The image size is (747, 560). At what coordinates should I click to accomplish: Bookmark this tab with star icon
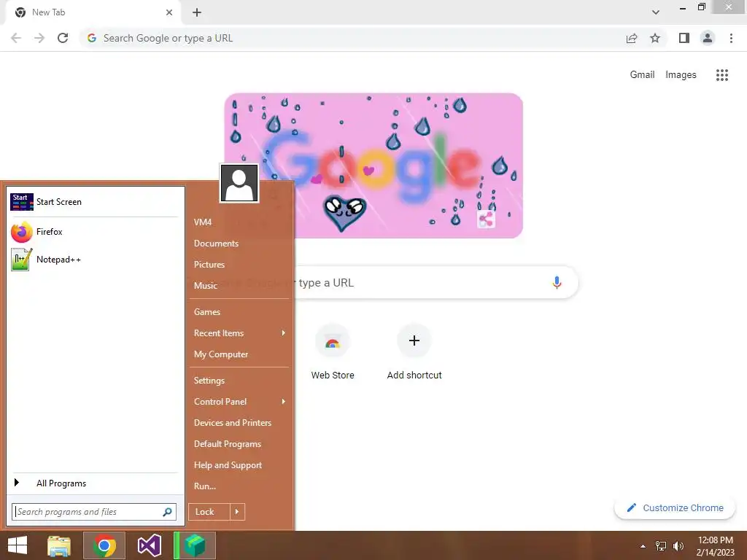tap(655, 38)
